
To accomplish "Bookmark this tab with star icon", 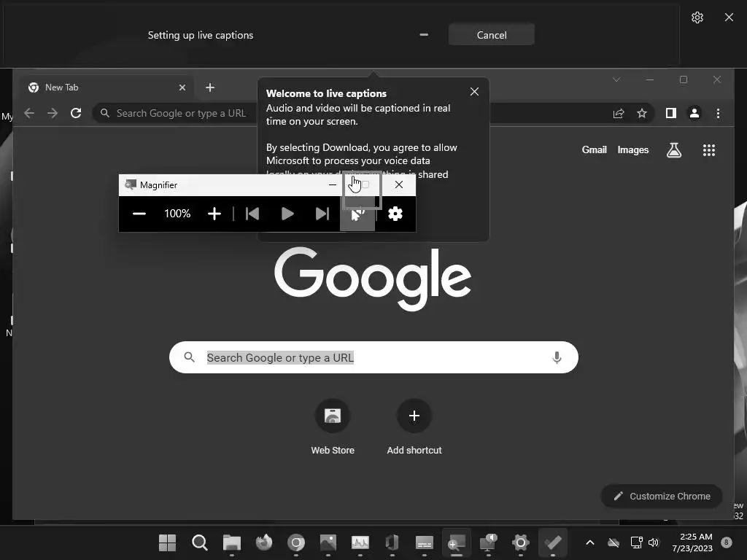I will click(642, 113).
